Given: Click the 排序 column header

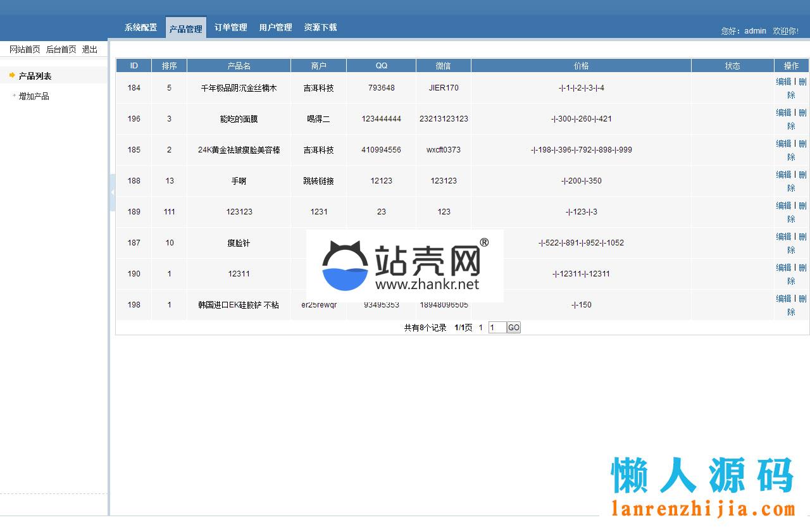Looking at the screenshot, I should click(x=169, y=66).
